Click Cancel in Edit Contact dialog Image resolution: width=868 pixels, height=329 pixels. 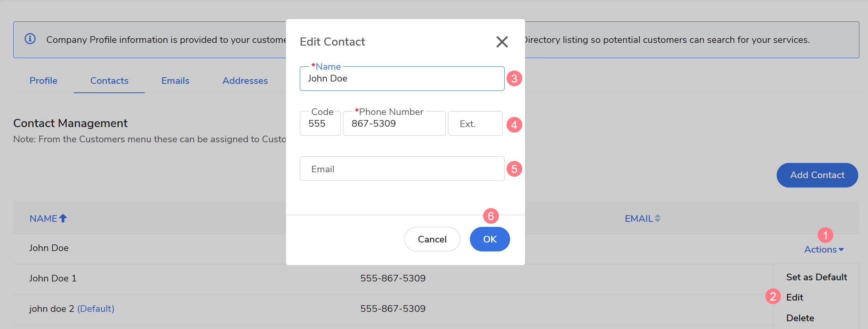[x=432, y=239]
